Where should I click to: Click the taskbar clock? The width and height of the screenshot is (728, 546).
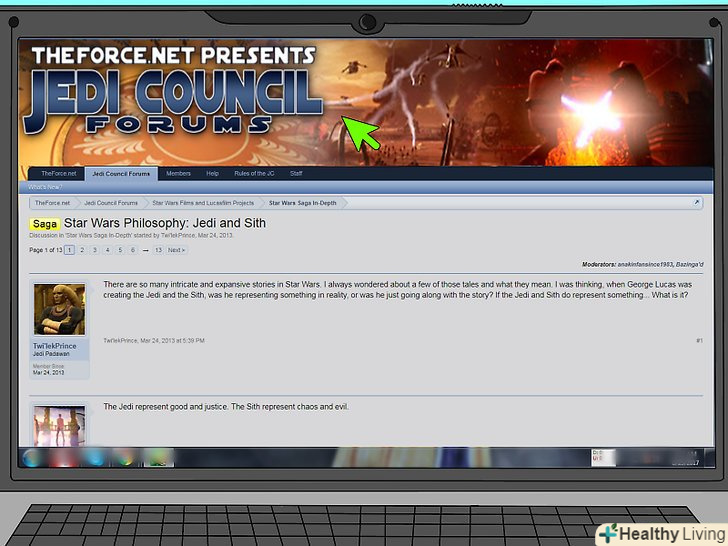686,458
